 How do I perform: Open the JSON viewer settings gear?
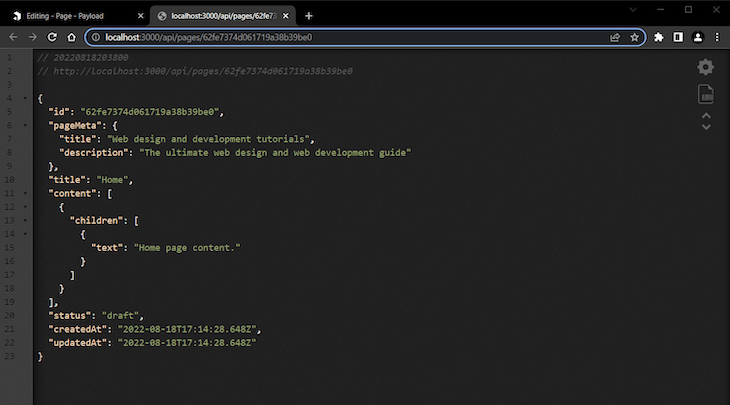pyautogui.click(x=706, y=67)
